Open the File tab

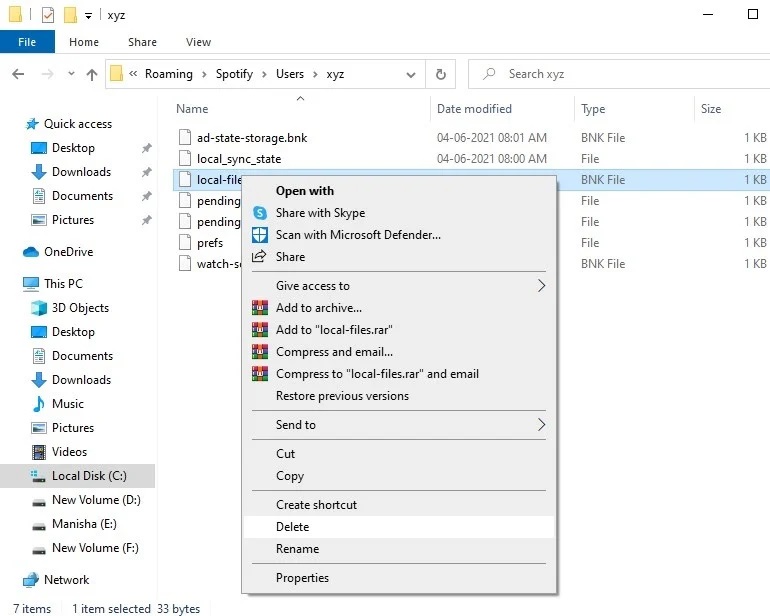point(27,42)
